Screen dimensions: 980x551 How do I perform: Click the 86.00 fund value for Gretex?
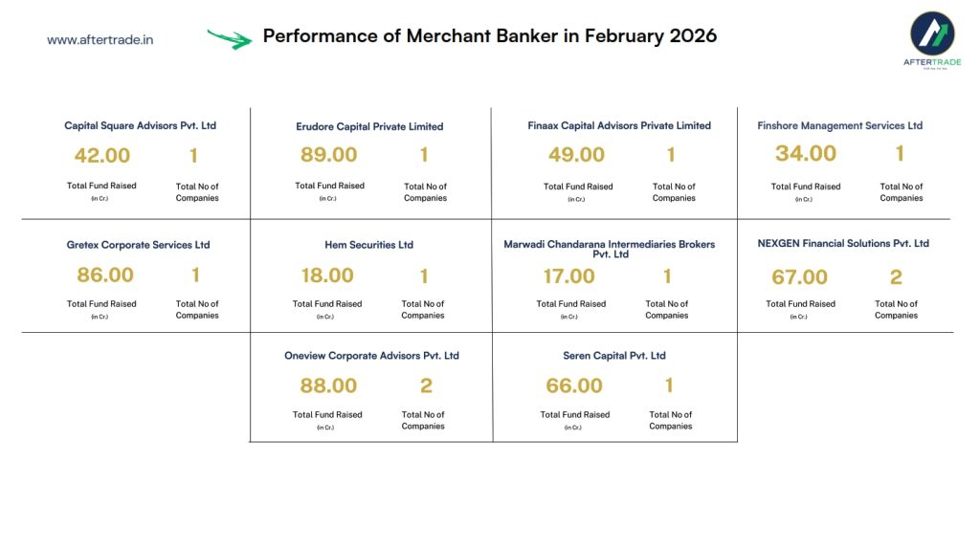105,275
